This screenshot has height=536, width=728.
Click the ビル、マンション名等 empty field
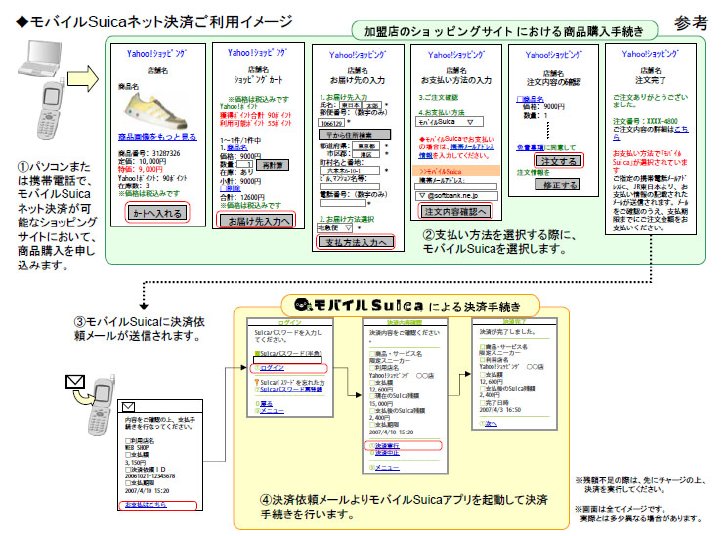tap(350, 186)
